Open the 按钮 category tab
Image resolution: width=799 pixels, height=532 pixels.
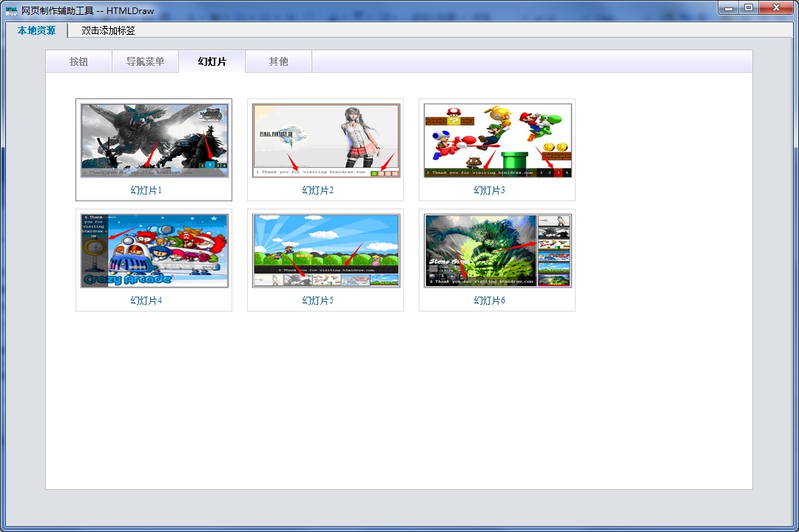(78, 61)
